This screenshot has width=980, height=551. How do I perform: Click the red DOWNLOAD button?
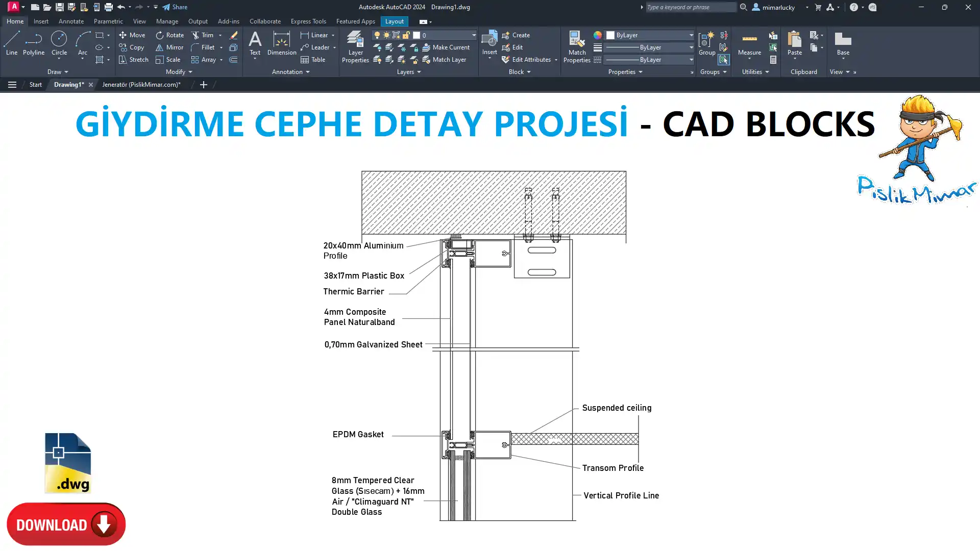pos(66,524)
